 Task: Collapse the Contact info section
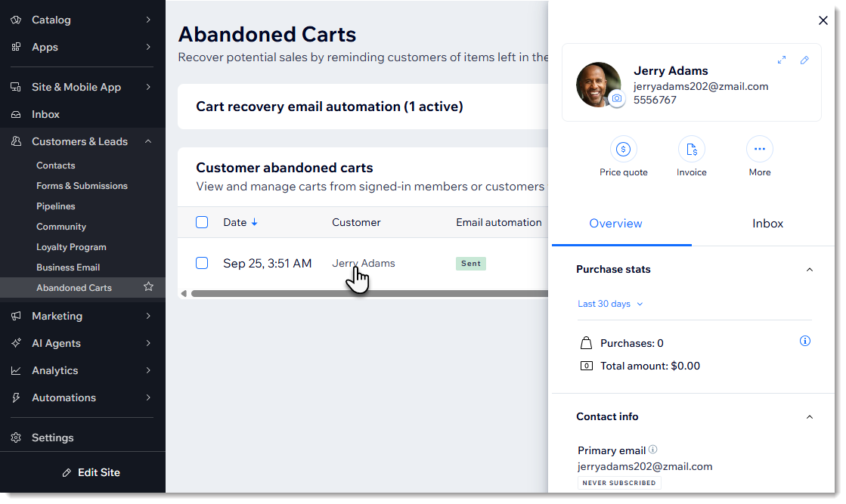tap(809, 416)
